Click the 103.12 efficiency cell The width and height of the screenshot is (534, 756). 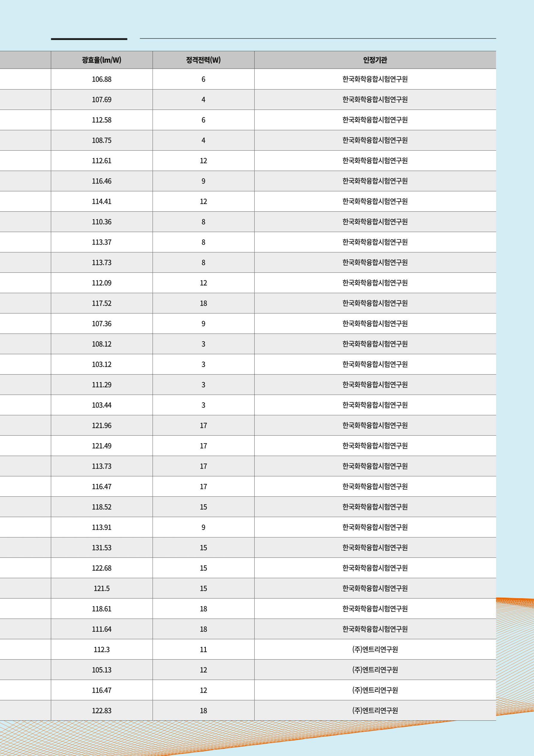[x=102, y=364]
